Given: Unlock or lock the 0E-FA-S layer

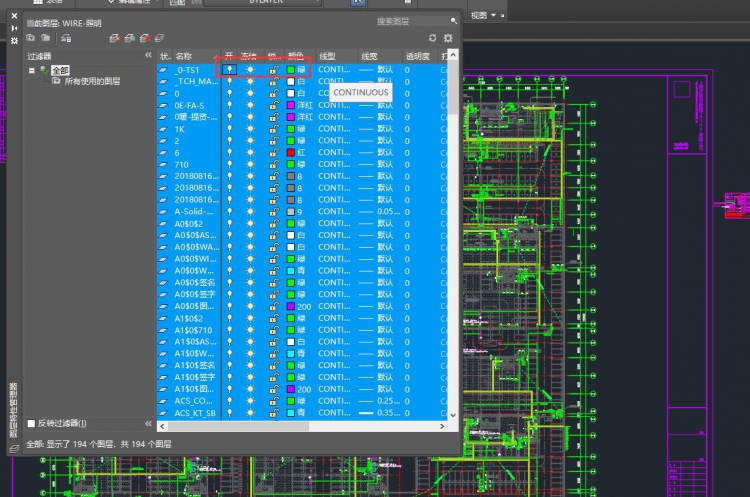Looking at the screenshot, I should pyautogui.click(x=274, y=105).
